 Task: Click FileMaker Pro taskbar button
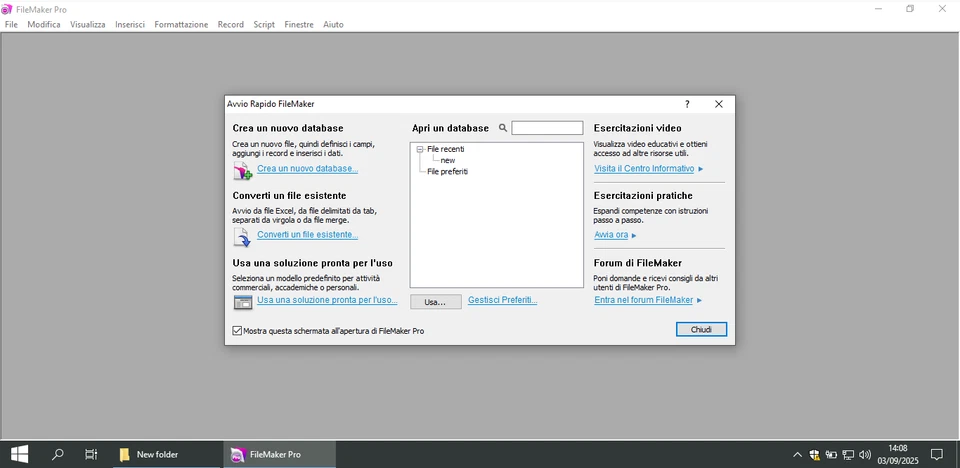click(x=279, y=454)
